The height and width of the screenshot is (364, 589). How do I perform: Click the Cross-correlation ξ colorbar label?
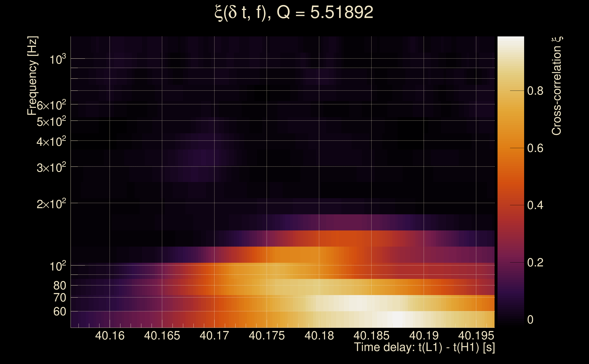click(x=557, y=86)
